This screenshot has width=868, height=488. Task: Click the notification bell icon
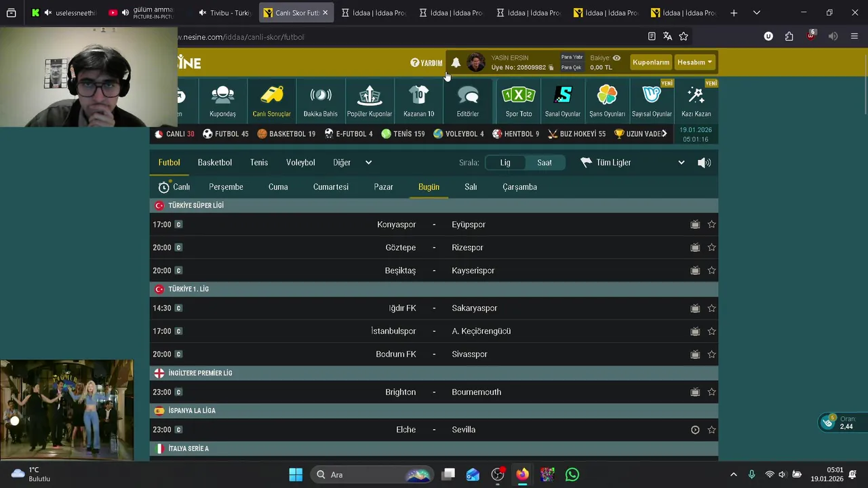(456, 62)
